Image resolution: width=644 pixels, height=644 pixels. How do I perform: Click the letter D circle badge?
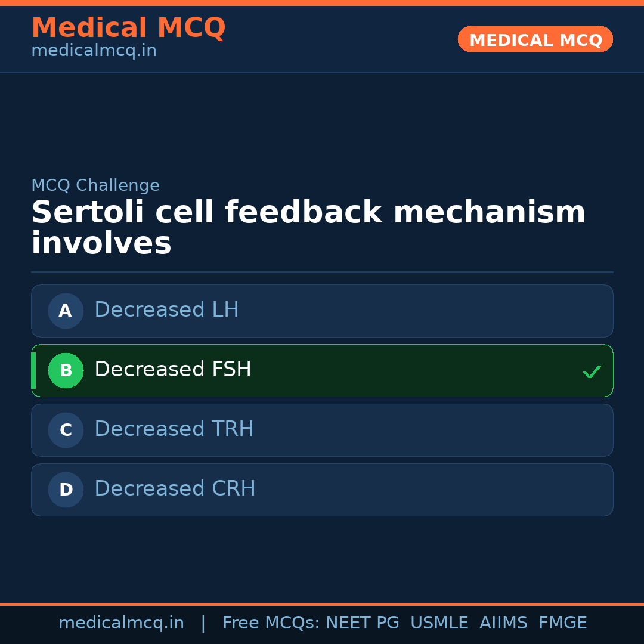tap(66, 490)
